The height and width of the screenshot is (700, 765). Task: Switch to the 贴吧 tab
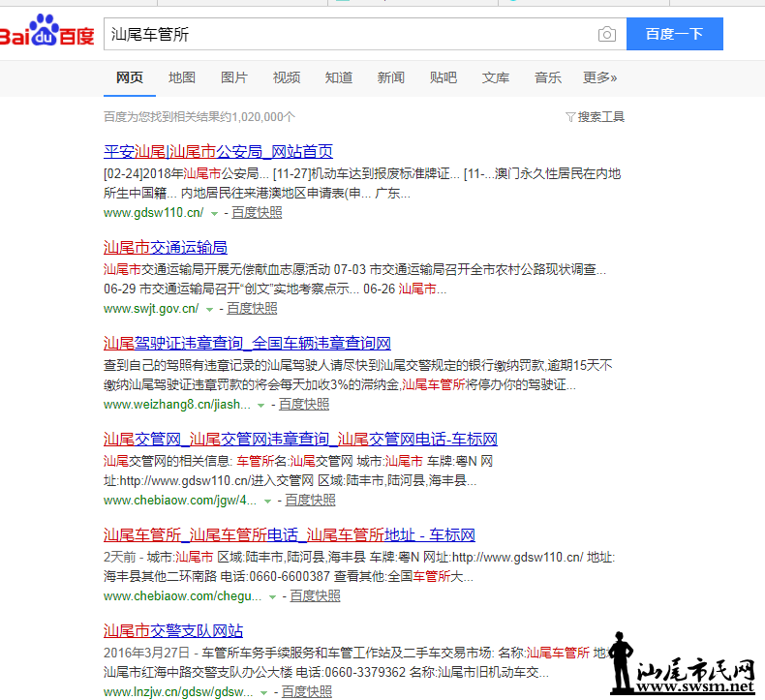tap(444, 77)
